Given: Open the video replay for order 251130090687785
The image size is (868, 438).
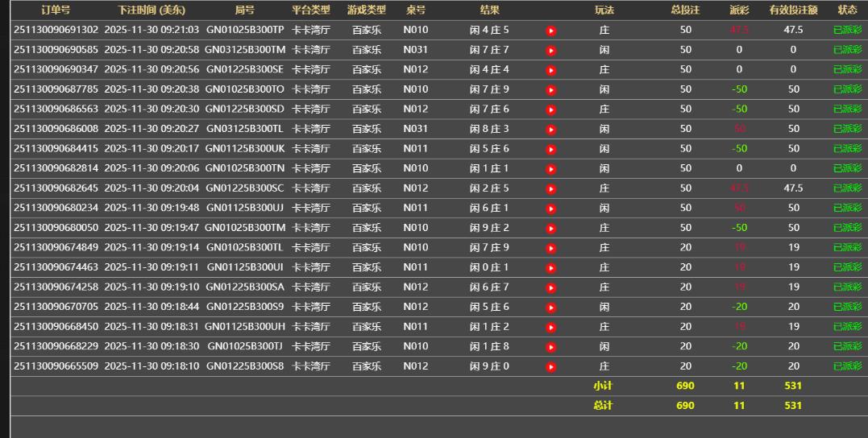Looking at the screenshot, I should coord(551,89).
